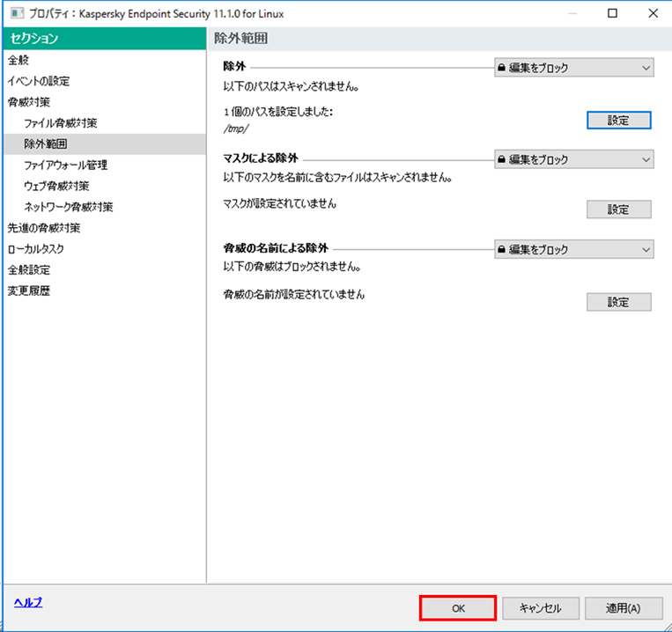
Task: Click 1 個のパスを設定しました text
Action: coord(278,112)
